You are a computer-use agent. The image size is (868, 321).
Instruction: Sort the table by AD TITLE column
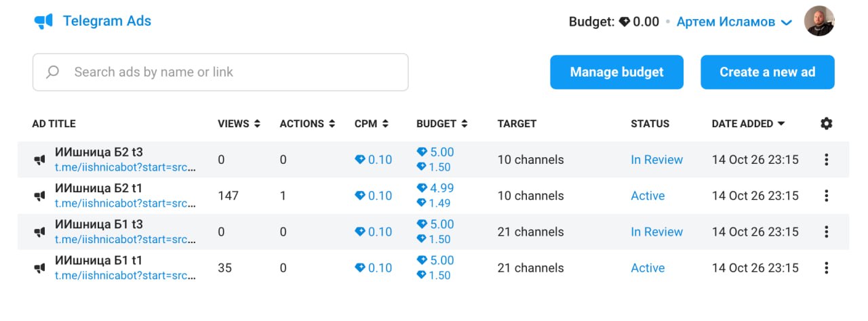coord(54,124)
